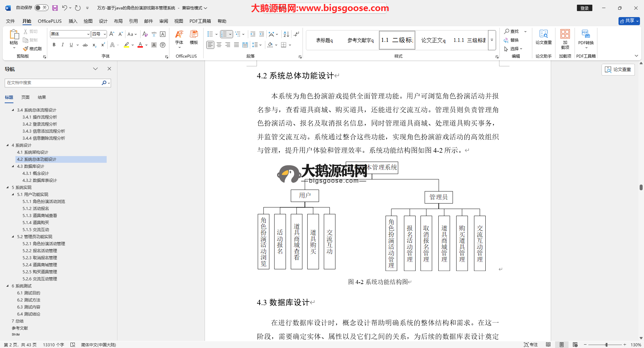Screen dimensions: 644x348
Task: Click the 共享 share button
Action: tap(629, 21)
